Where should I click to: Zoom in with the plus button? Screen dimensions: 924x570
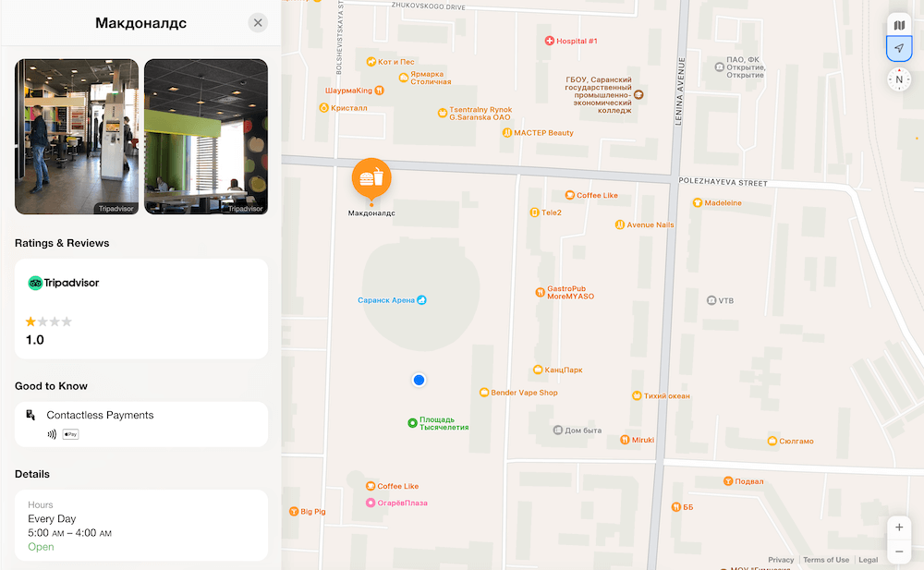898,527
